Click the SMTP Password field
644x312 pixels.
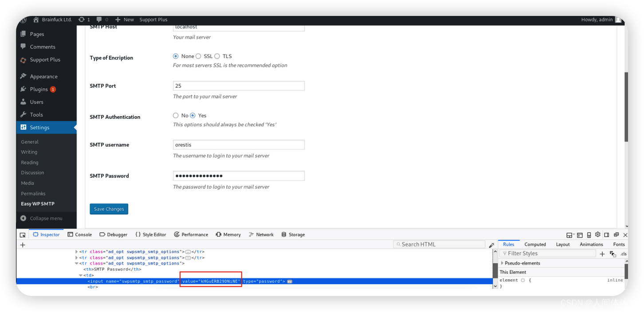[239, 176]
